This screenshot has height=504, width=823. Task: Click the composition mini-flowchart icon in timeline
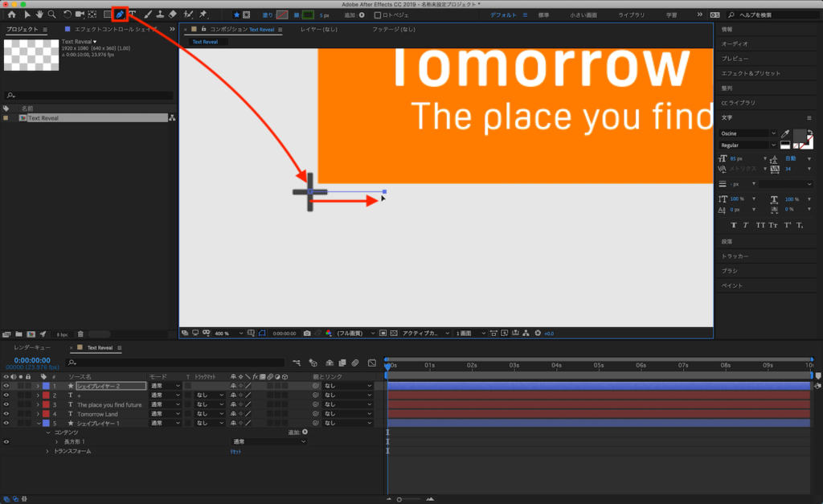tap(297, 363)
